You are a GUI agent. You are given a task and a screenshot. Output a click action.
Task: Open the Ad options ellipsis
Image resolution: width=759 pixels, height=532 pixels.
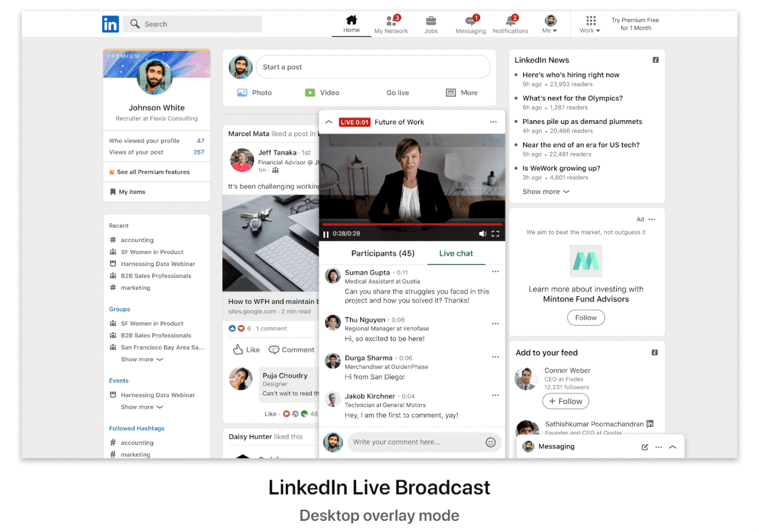click(652, 219)
